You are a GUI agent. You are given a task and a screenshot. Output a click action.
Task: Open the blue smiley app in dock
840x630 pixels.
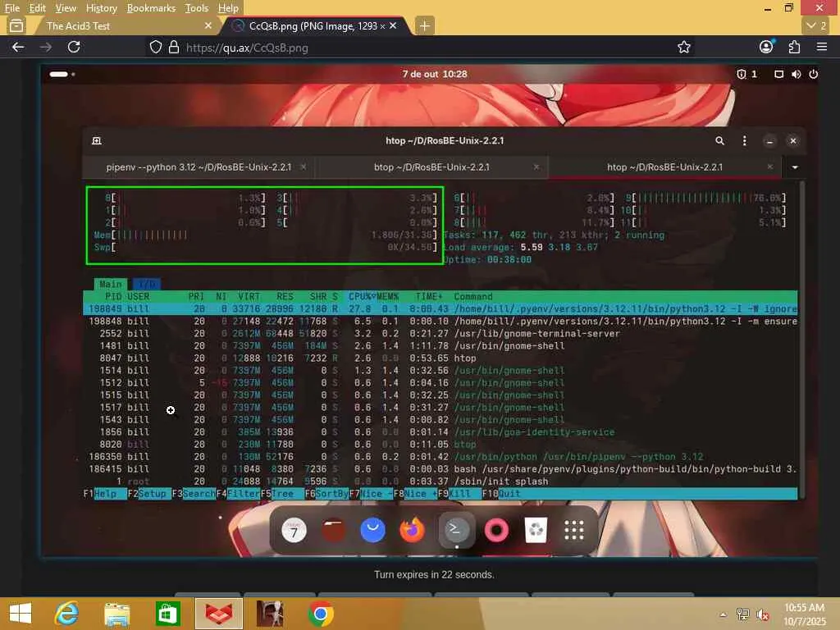click(x=373, y=531)
